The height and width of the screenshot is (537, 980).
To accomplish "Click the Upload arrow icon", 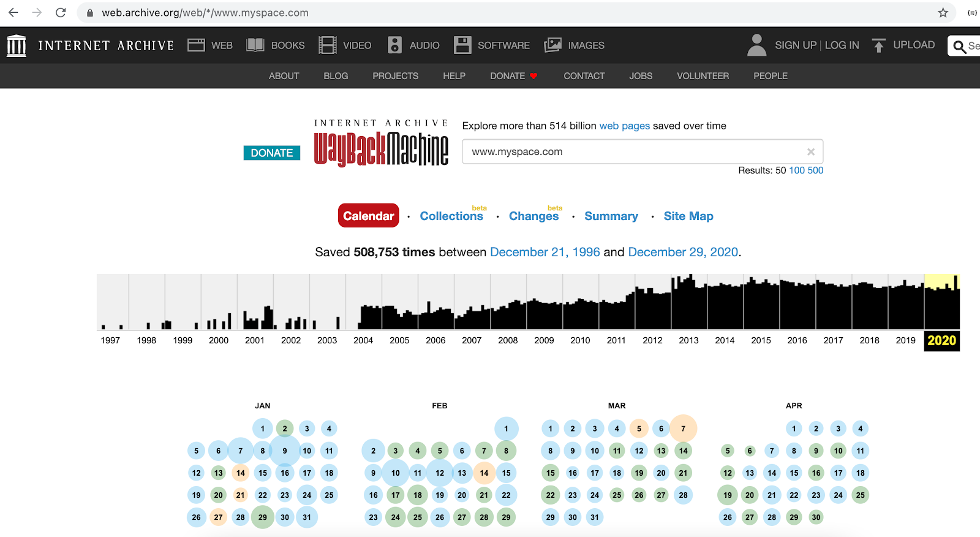I will point(878,45).
